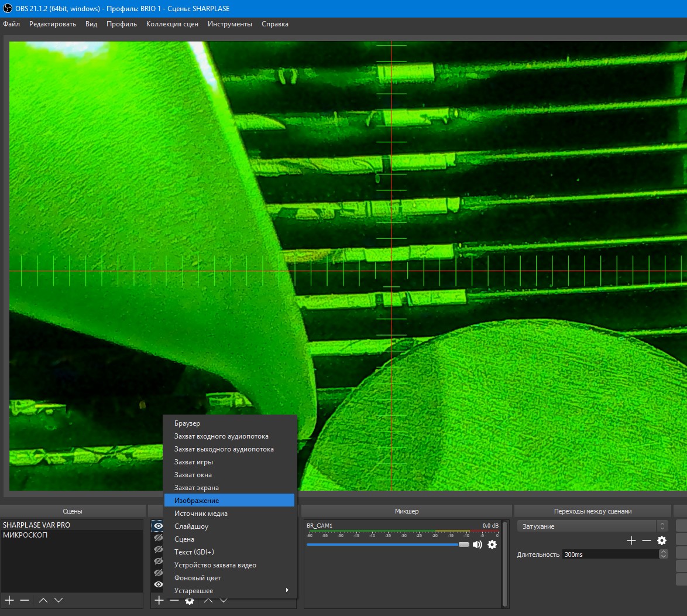The width and height of the screenshot is (687, 616).
Task: Add a new scene transition
Action: coord(631,540)
